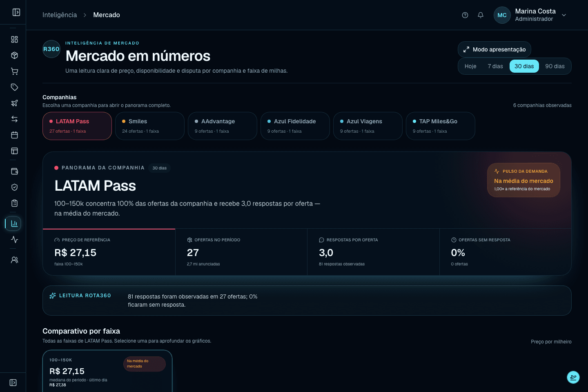Viewport: 588px width, 392px height.
Task: Go to Inteligência breadcrumb
Action: [60, 15]
